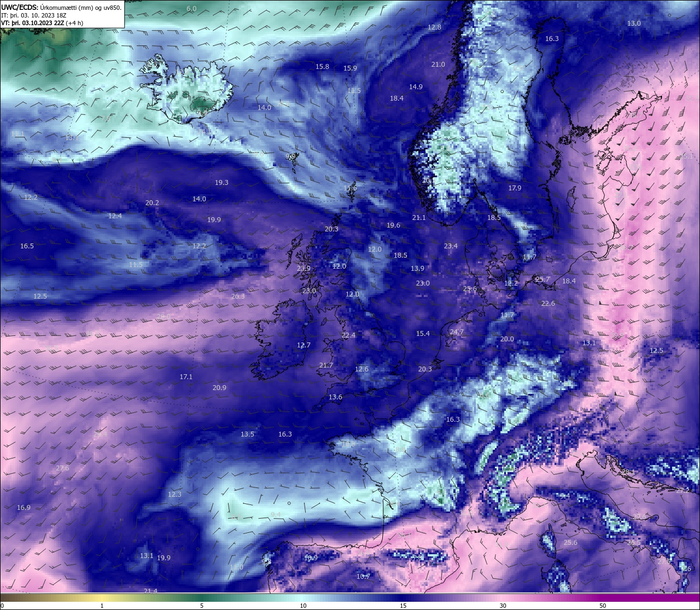Screen dimensions: 700x610
Task: Click the UWC/ECDS Úrkomumætti title text
Action: point(61,7)
